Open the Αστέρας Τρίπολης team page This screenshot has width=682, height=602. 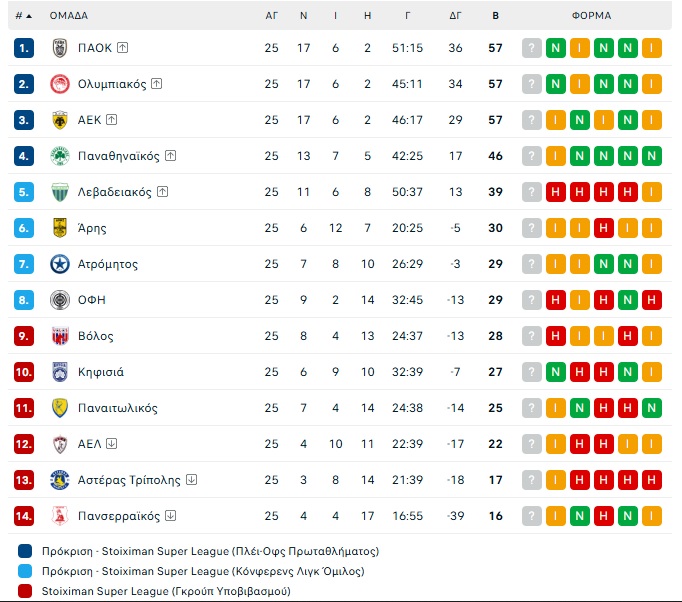(129, 480)
